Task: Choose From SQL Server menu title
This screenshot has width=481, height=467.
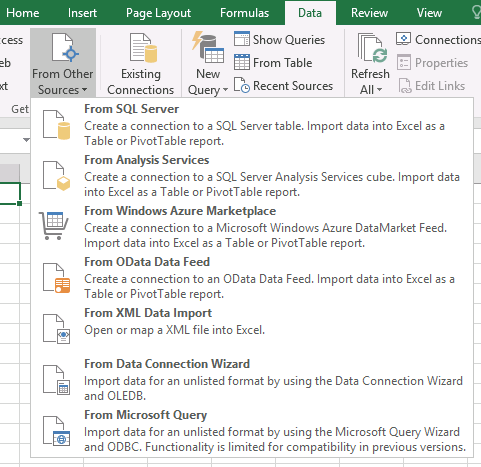Action: click(x=131, y=109)
